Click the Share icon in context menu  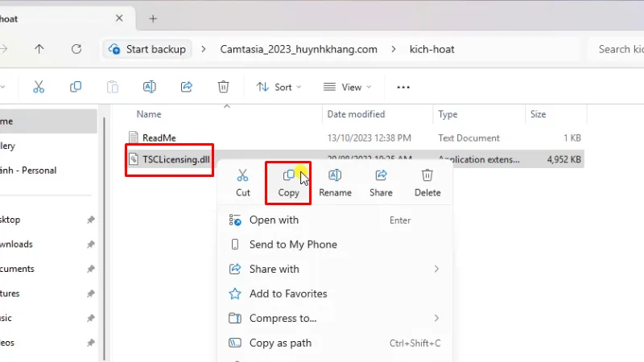[381, 175]
